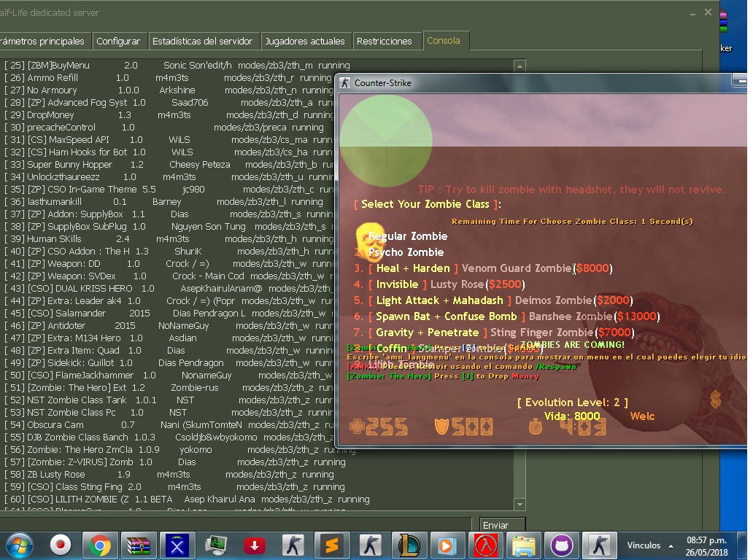
Task: Click the Evolution Level: 2 text in game
Action: [573, 402]
